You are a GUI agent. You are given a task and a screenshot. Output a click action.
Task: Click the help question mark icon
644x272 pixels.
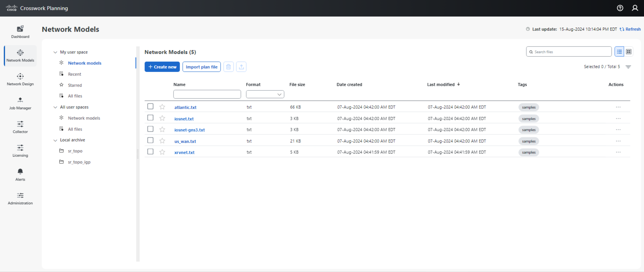coord(620,8)
